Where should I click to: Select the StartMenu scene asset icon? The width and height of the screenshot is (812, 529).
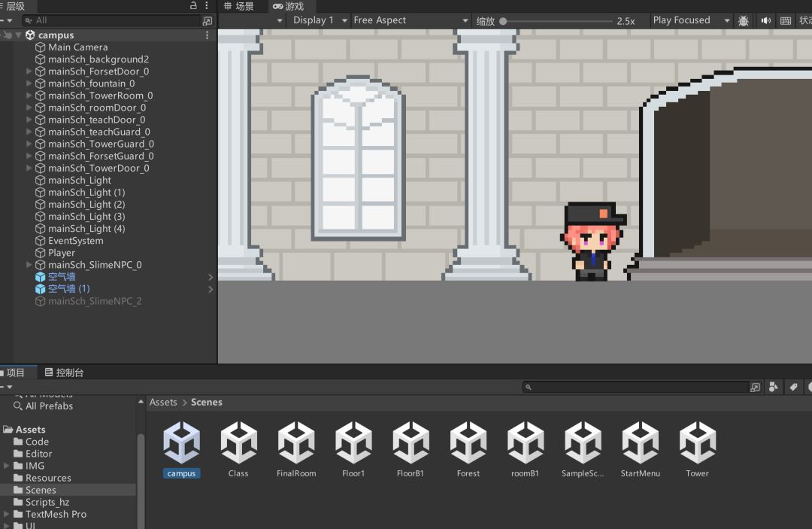(x=641, y=443)
